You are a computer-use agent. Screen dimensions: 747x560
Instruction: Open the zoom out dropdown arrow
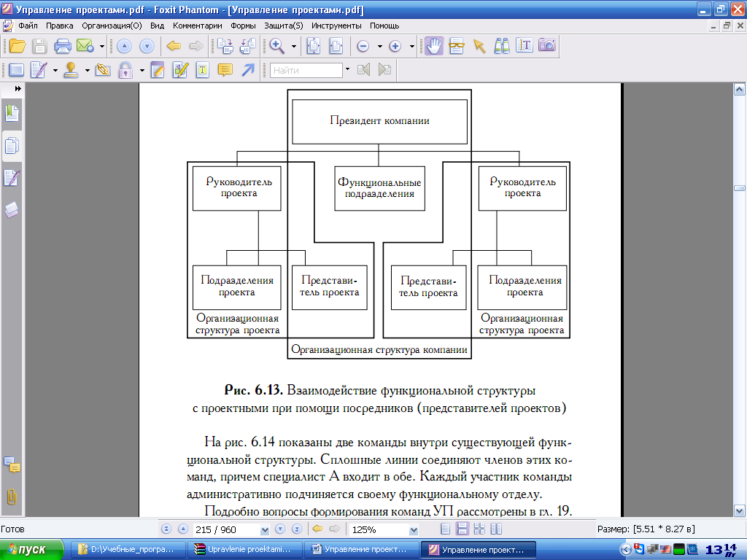379,46
